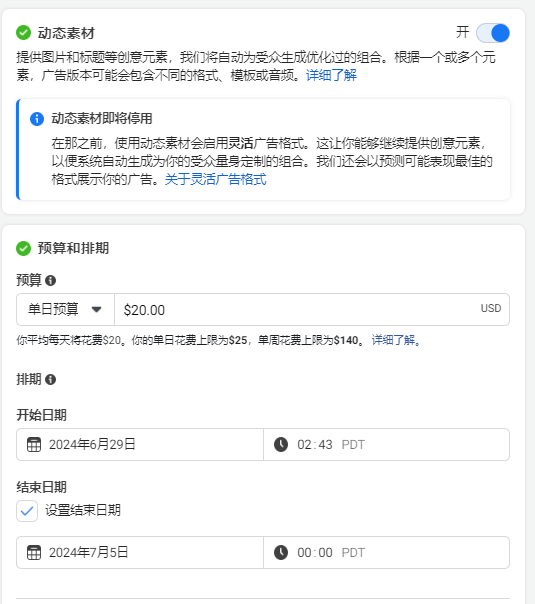
Task: Click the info icon next to 预算
Action: click(50, 280)
